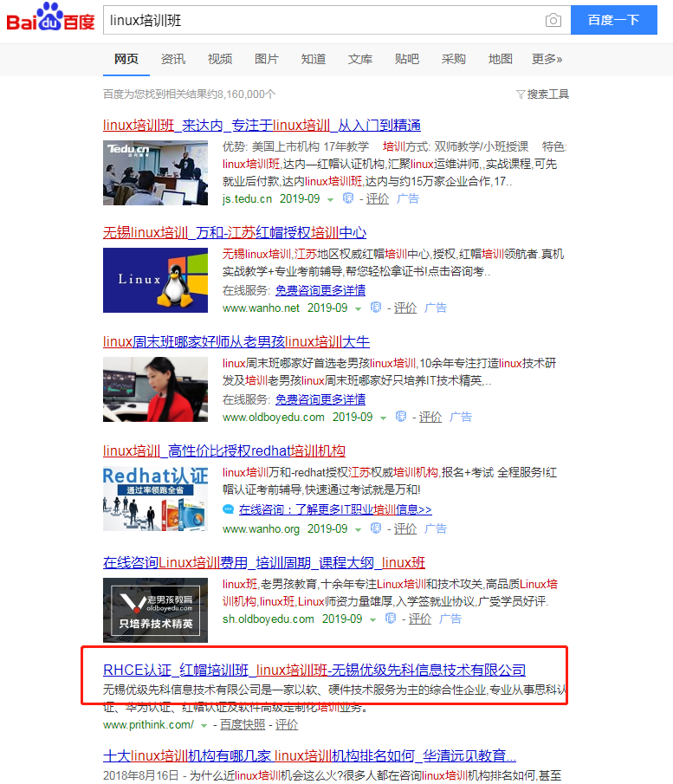Image resolution: width=673 pixels, height=784 pixels.
Task: Open the Linux penguin thumbnail image
Action: [156, 280]
